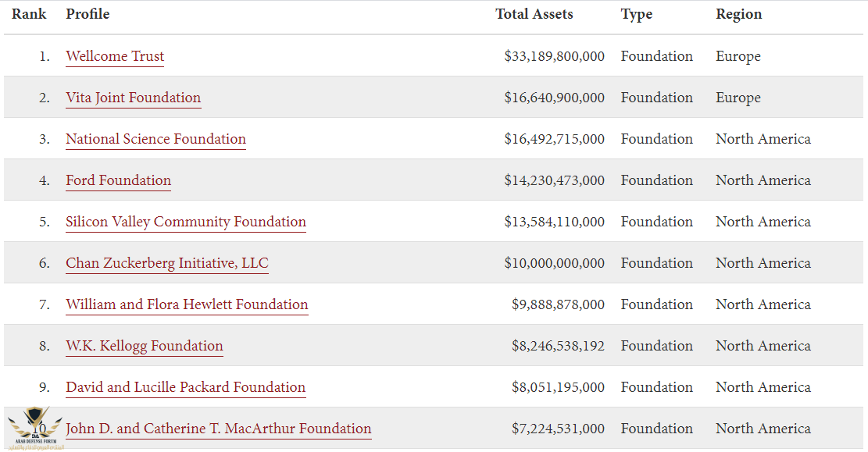Screen dimensions: 868x452
Task: Click the W.K. Kellogg Foundation link
Action: tap(145, 346)
